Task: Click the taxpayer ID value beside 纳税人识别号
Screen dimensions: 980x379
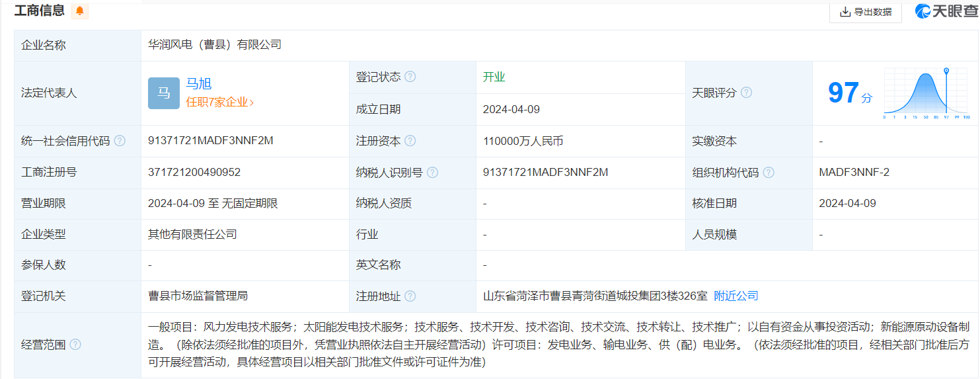Action: tap(546, 172)
